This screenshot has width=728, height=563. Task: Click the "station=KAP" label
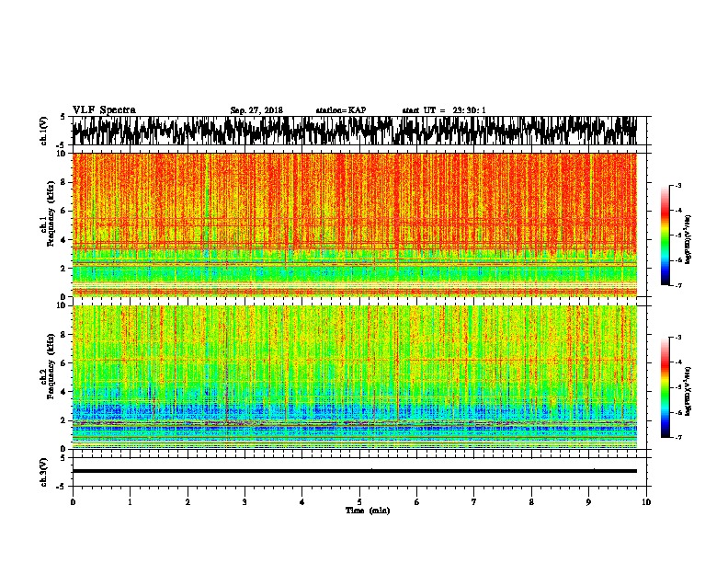pyautogui.click(x=341, y=110)
